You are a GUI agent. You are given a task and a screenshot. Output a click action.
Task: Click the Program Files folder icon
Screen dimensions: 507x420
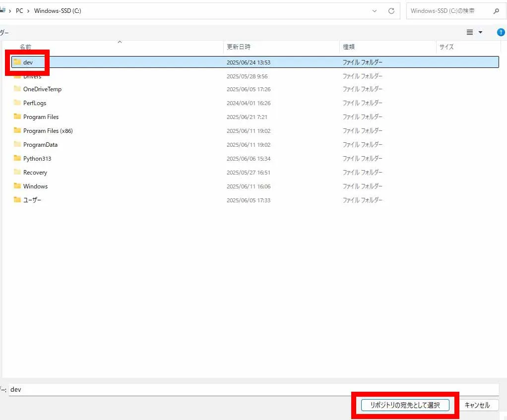tap(17, 117)
